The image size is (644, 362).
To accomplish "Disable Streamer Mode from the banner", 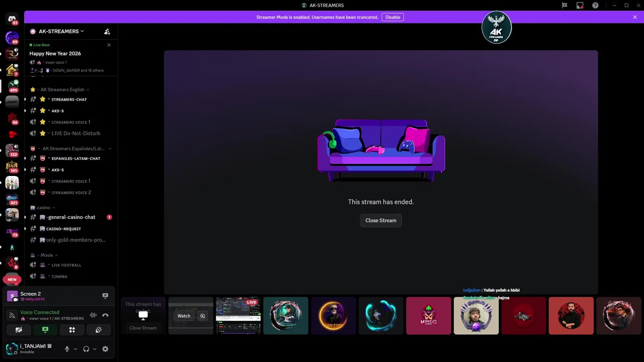I will (392, 17).
